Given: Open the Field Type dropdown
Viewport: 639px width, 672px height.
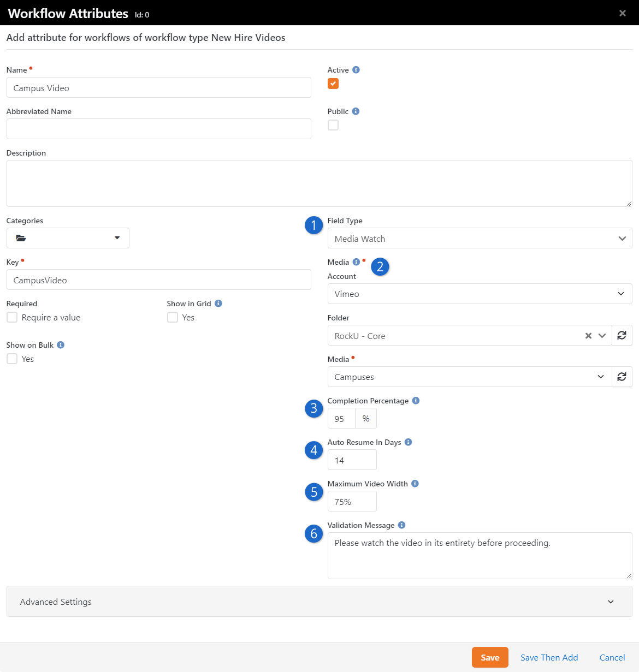Looking at the screenshot, I should 480,239.
